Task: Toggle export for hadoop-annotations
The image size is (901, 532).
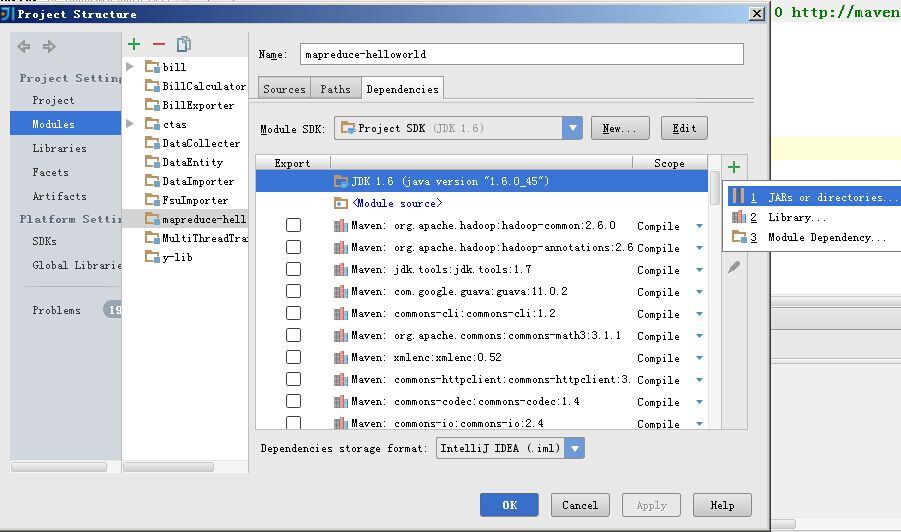Action: [293, 247]
